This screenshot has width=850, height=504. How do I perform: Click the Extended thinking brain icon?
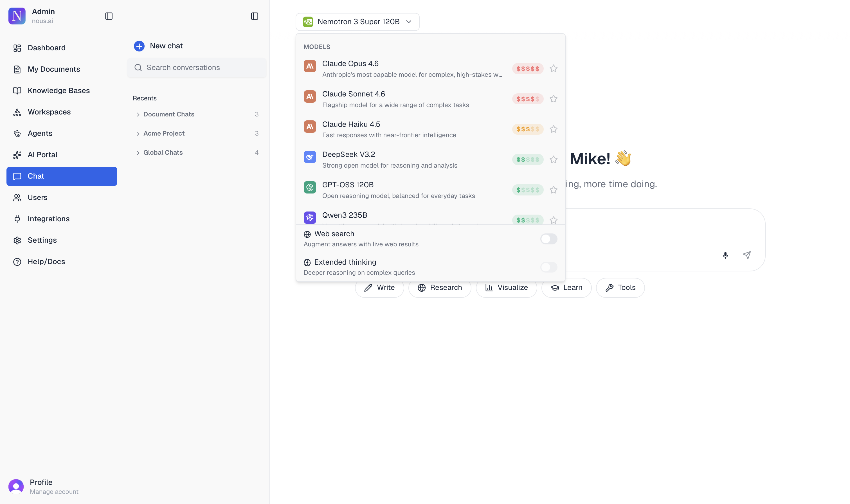(307, 262)
